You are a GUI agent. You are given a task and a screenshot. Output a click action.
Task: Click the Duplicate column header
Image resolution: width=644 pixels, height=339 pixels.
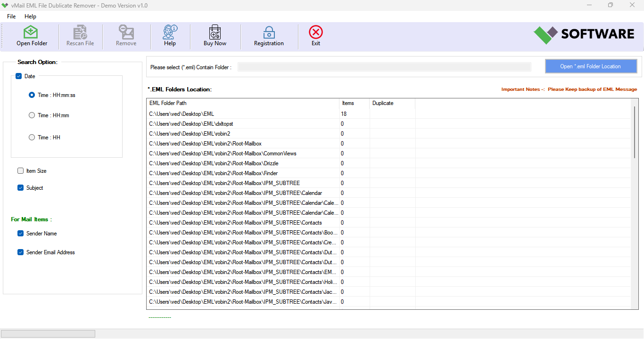(392, 103)
